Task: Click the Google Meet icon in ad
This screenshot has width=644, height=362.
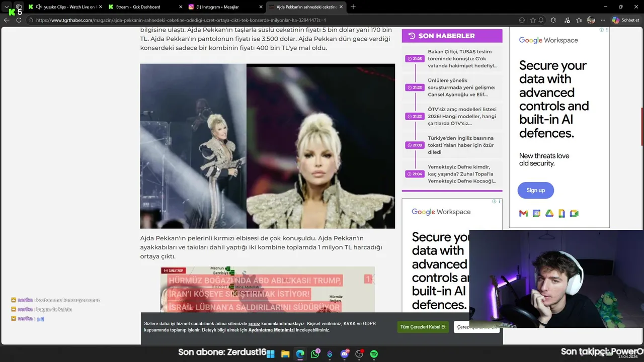Action: click(x=574, y=214)
